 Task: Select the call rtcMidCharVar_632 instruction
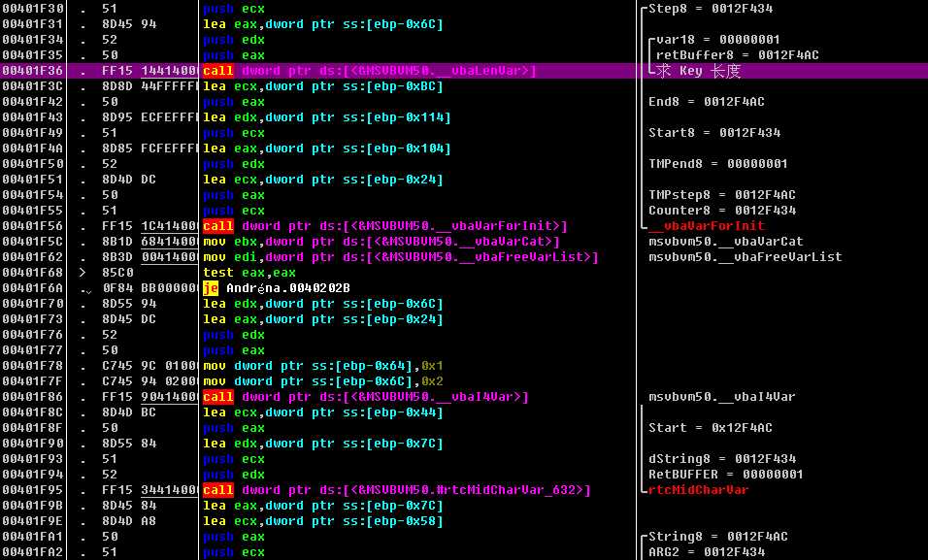396,490
